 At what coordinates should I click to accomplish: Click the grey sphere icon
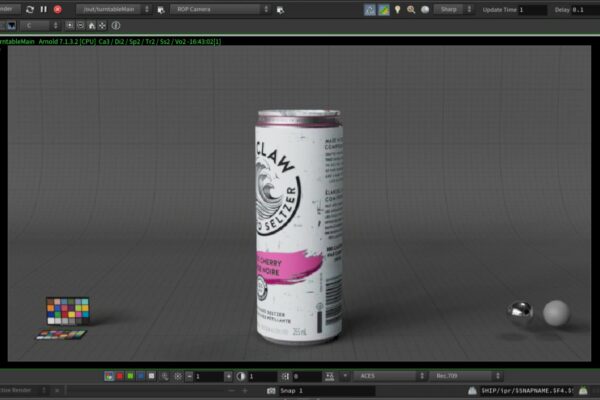coord(425,10)
